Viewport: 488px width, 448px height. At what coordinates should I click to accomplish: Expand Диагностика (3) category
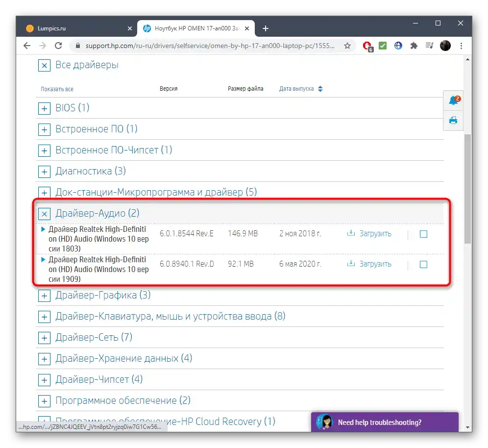tap(44, 172)
